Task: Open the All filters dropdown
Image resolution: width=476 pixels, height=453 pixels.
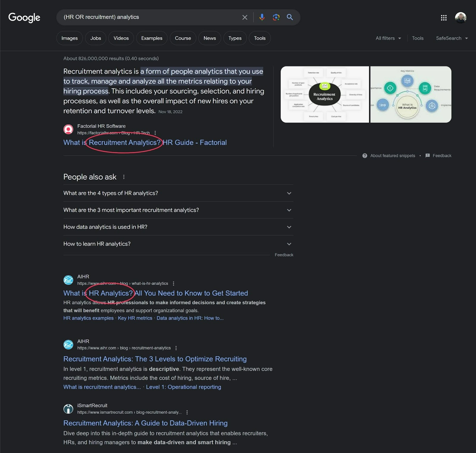Action: 388,38
